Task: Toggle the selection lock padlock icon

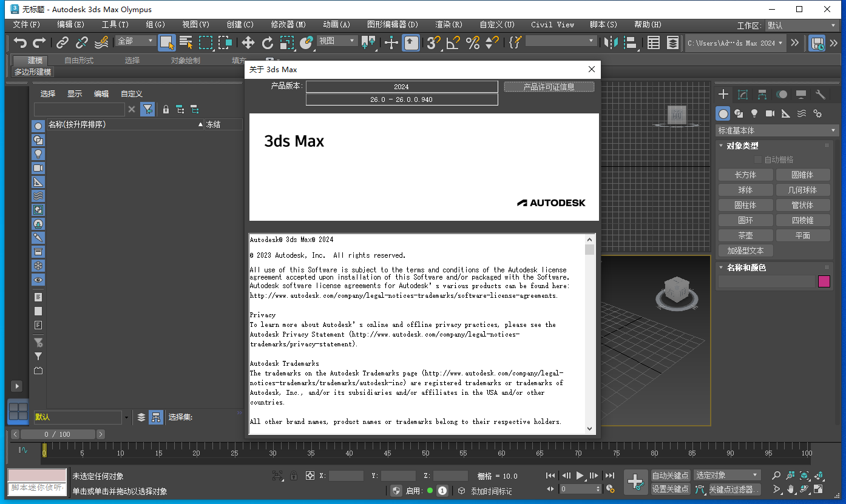Action: coord(294,476)
